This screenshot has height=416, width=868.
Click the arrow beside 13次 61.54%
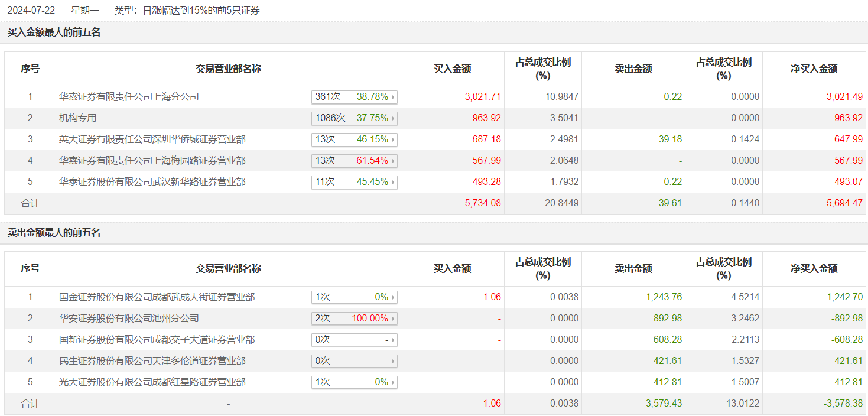393,161
